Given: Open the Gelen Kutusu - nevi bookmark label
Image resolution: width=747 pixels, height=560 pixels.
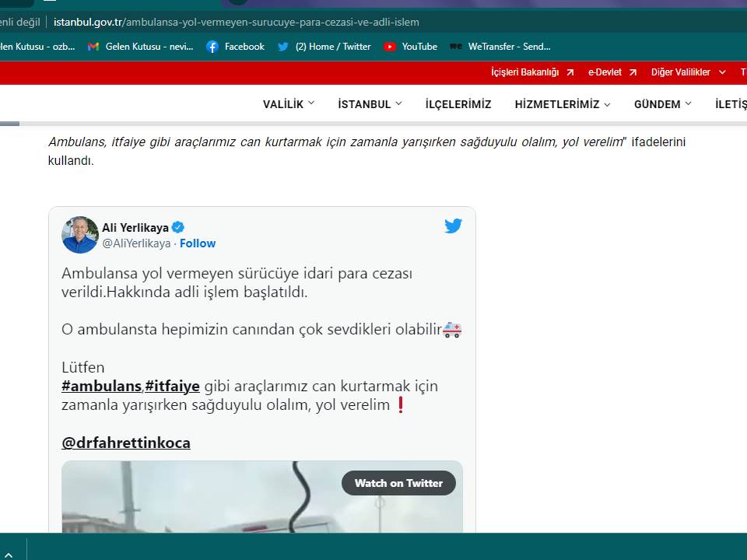Looking at the screenshot, I should pyautogui.click(x=149, y=47).
